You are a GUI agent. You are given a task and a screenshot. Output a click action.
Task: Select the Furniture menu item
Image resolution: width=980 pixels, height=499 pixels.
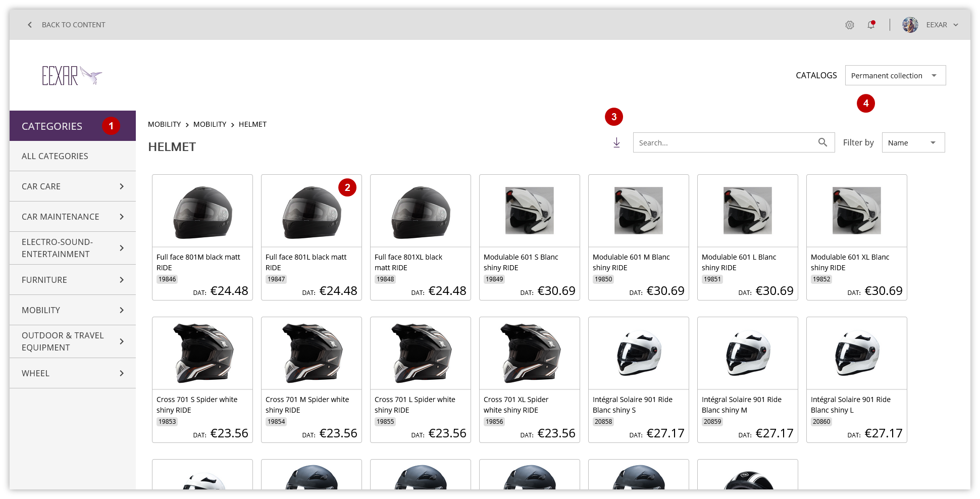coord(73,280)
